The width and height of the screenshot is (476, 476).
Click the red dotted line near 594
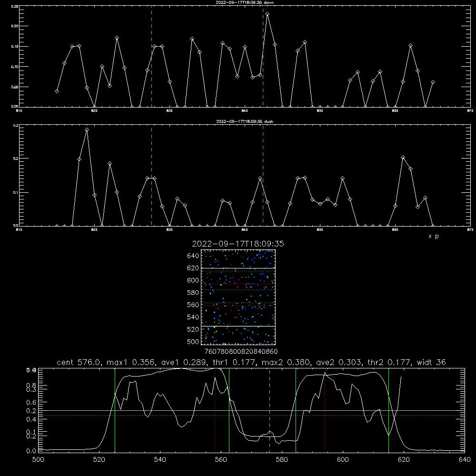tap(325, 410)
